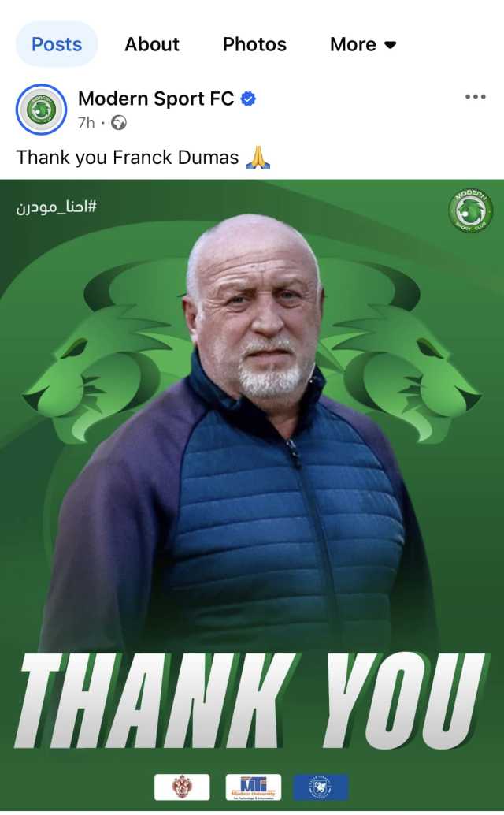Open the Franck Dumas post photo
Viewport: 504px width, 815px height.
(x=252, y=495)
